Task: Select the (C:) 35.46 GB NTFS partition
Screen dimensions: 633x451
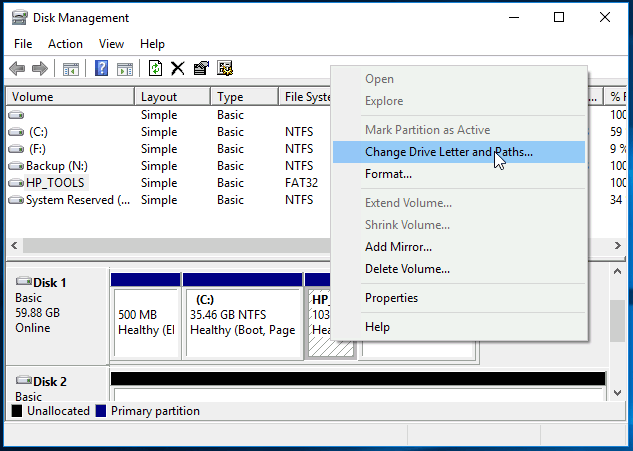Action: point(243,323)
